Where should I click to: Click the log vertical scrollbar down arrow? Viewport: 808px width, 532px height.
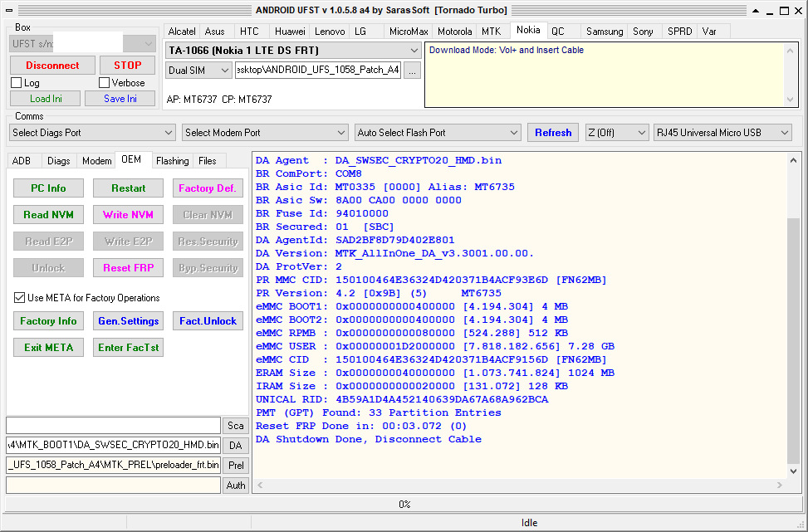pyautogui.click(x=794, y=471)
